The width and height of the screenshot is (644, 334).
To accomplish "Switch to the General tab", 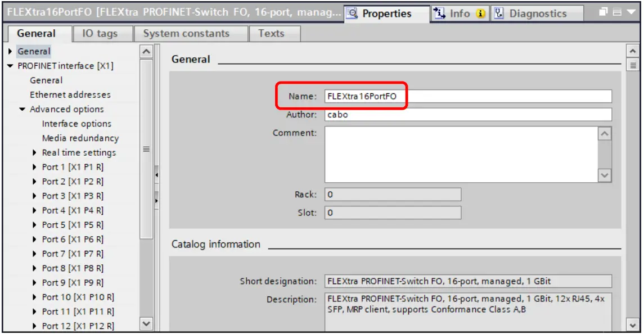I will 37,34.
